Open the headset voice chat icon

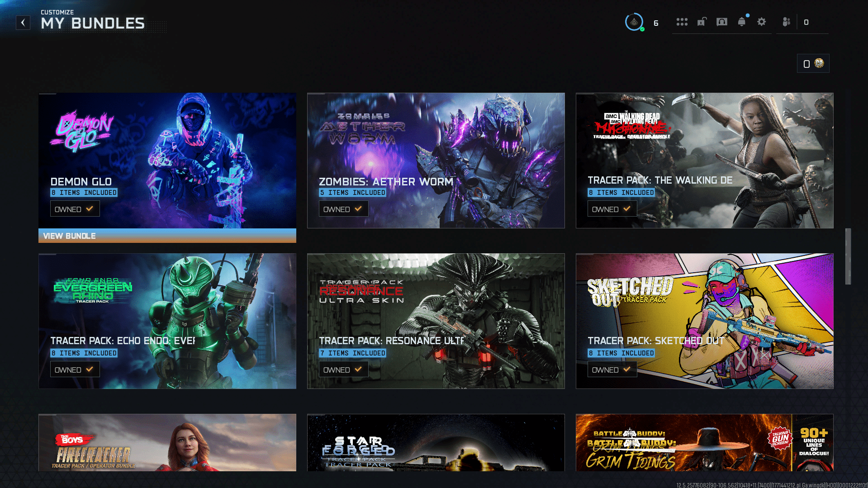pyautogui.click(x=722, y=22)
